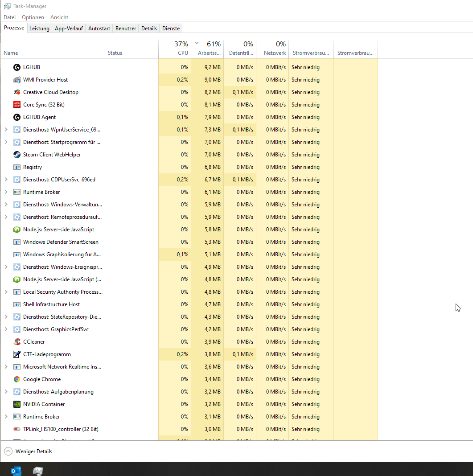Sort by the second Stromverbrauch column header

355,49
